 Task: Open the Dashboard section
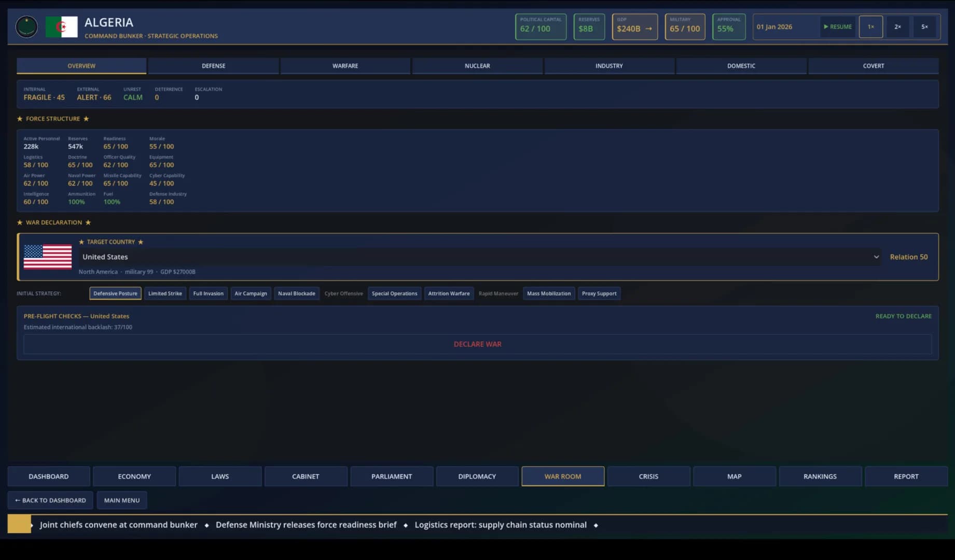tap(49, 477)
